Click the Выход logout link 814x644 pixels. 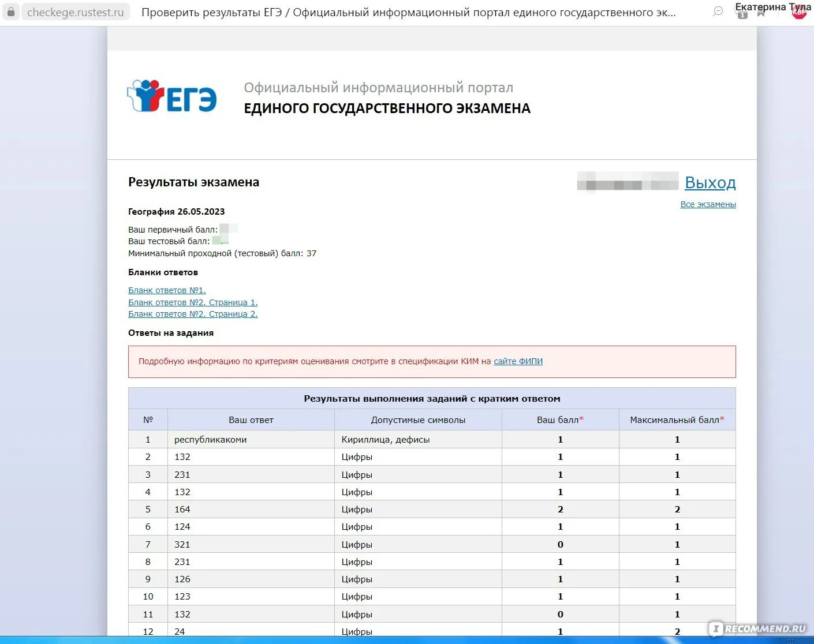710,183
